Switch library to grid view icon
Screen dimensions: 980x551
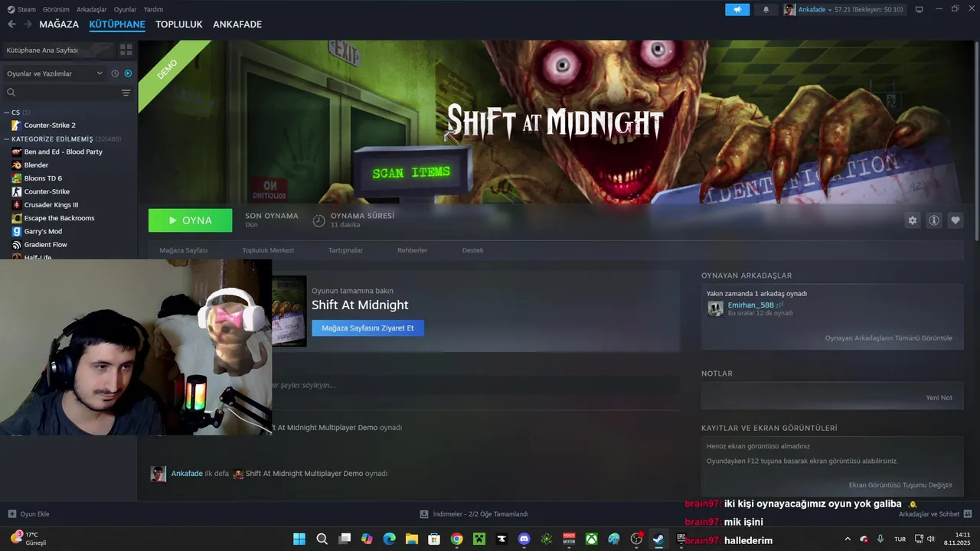(x=126, y=50)
